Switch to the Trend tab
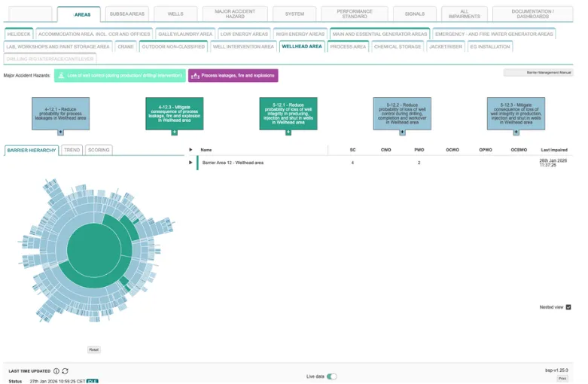 point(72,150)
